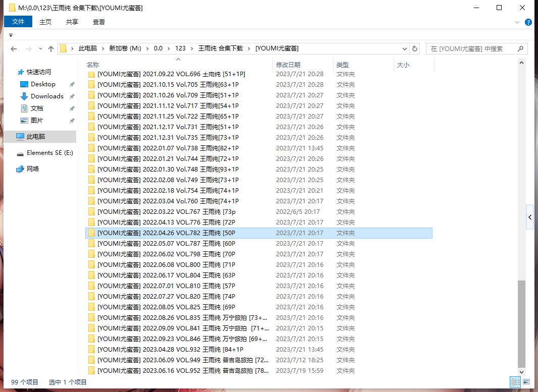Click the Up one level arrow

click(x=50, y=49)
